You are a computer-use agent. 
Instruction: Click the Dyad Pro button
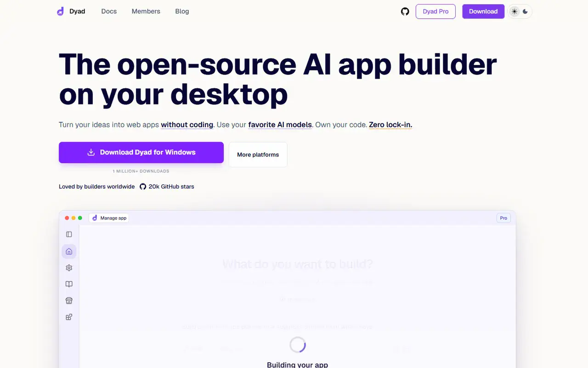click(x=435, y=11)
